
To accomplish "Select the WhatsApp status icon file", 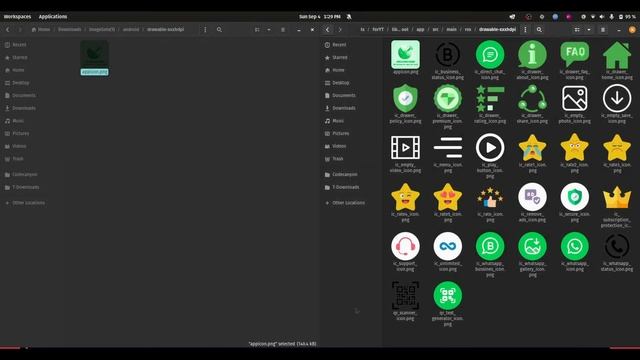I will click(617, 247).
